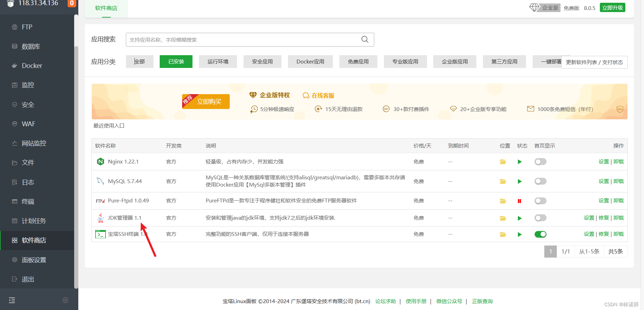644x310 pixels.
Task: Click the Nginx running status icon
Action: pos(520,162)
